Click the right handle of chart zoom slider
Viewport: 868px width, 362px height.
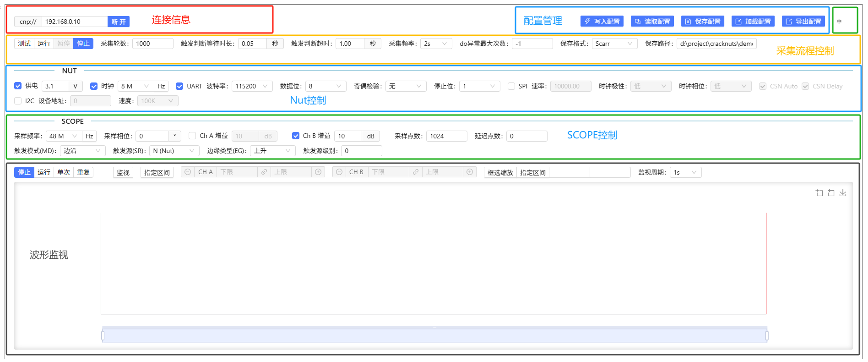tap(767, 336)
